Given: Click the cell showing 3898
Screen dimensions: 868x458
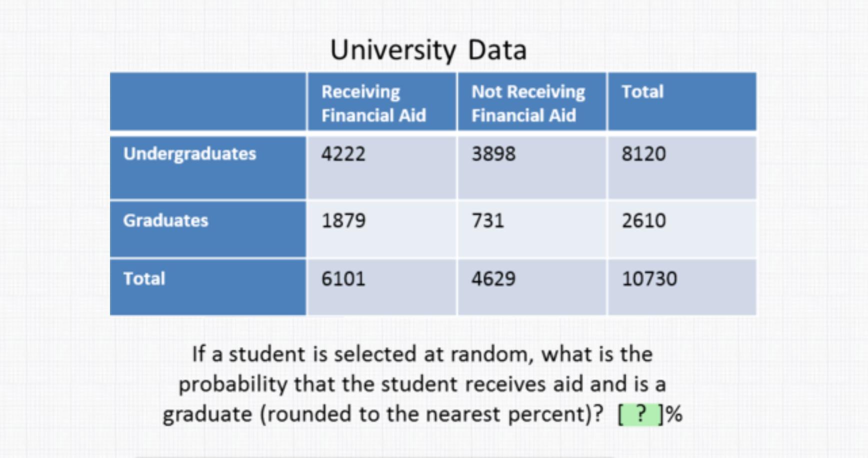Looking at the screenshot, I should (532, 167).
